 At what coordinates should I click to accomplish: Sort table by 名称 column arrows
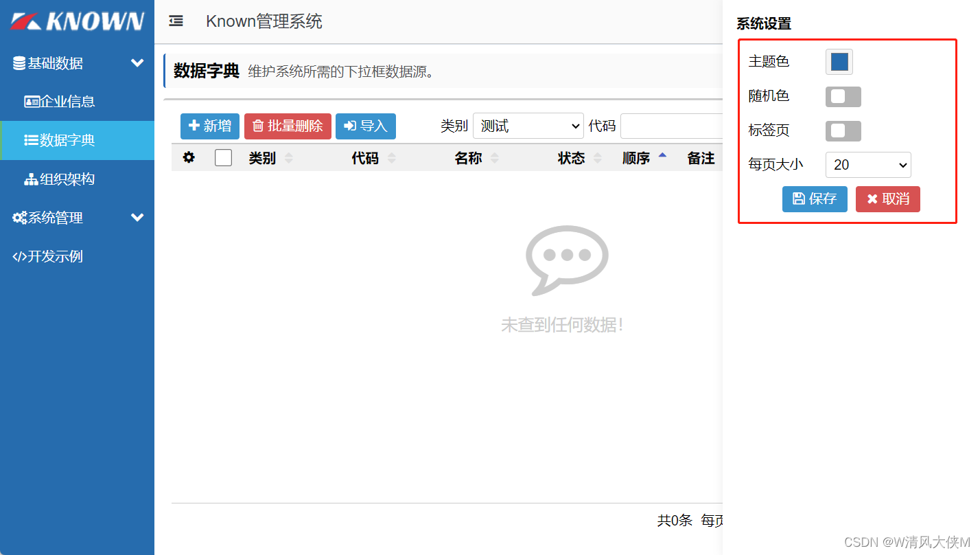[x=495, y=159]
